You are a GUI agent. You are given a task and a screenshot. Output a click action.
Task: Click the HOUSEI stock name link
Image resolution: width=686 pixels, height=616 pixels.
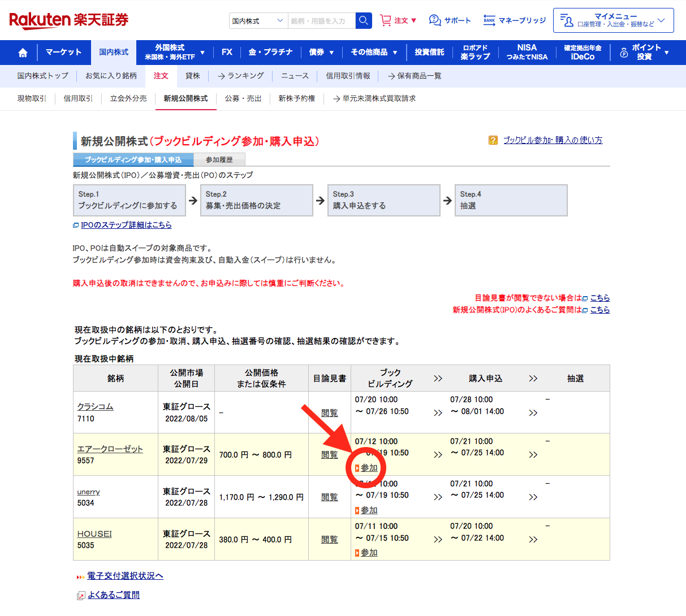pyautogui.click(x=94, y=533)
